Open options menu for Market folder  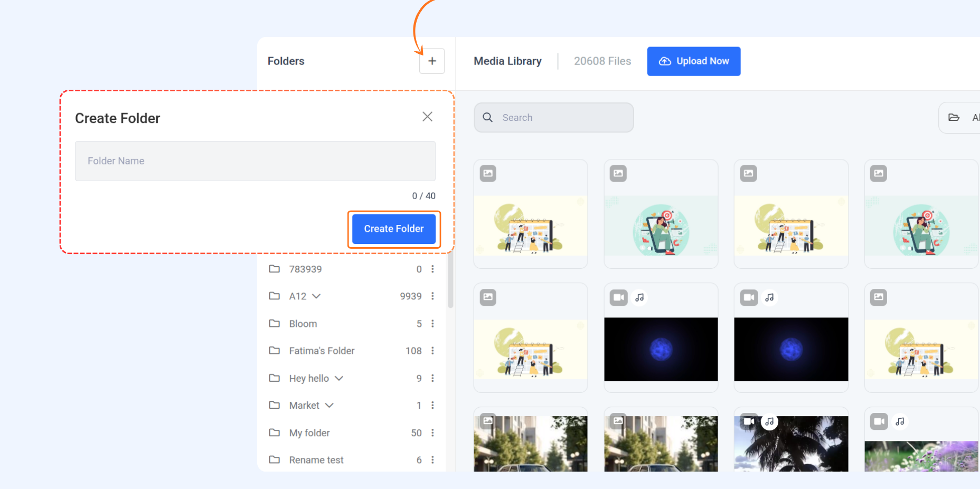432,406
